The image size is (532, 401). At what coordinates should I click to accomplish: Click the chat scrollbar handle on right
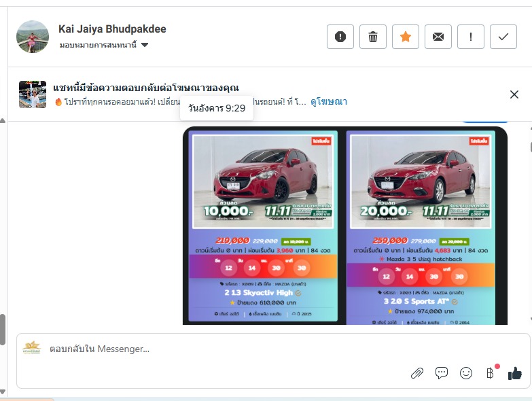[x=530, y=147]
